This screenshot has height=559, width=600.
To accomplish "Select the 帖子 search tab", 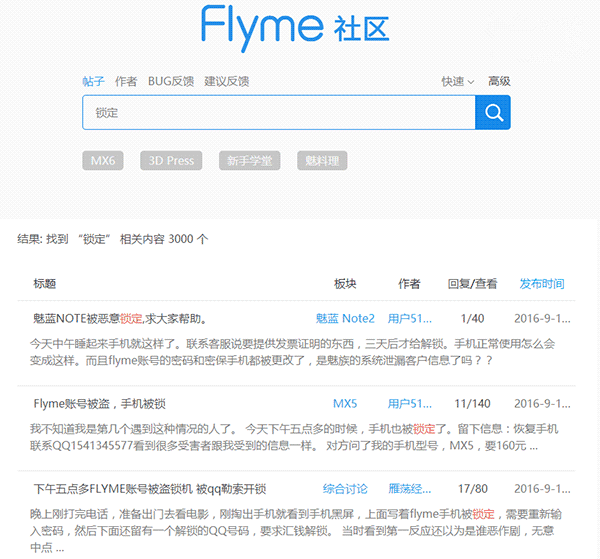I will click(93, 81).
